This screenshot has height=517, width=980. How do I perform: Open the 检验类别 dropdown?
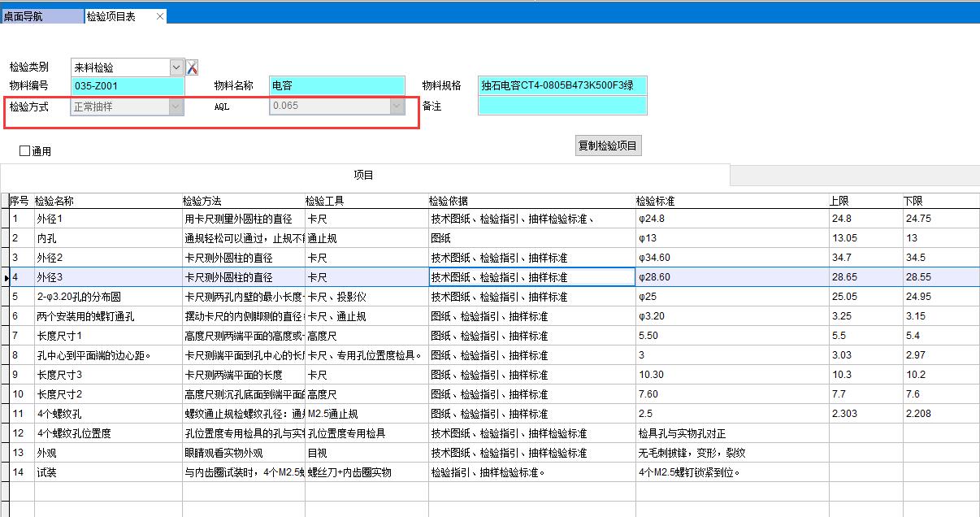(x=176, y=67)
